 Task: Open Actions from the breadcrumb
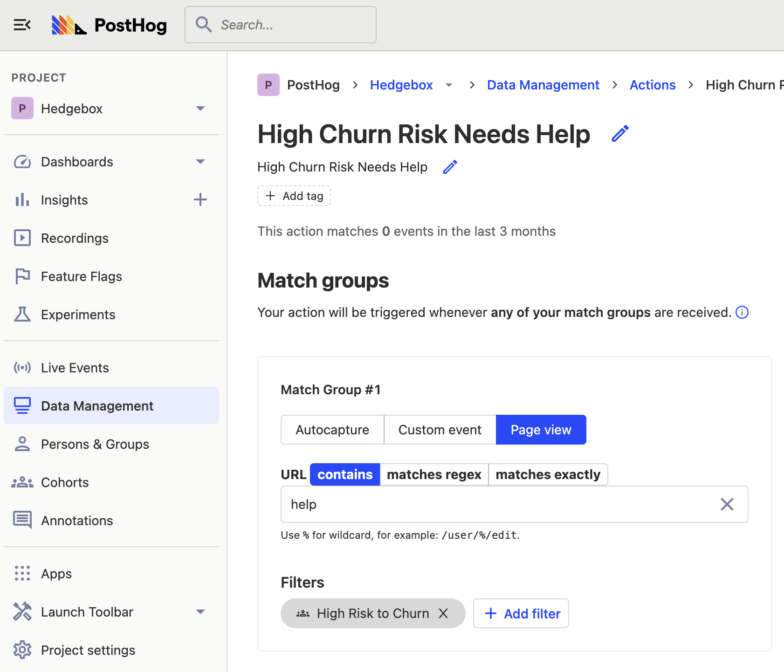pyautogui.click(x=652, y=85)
